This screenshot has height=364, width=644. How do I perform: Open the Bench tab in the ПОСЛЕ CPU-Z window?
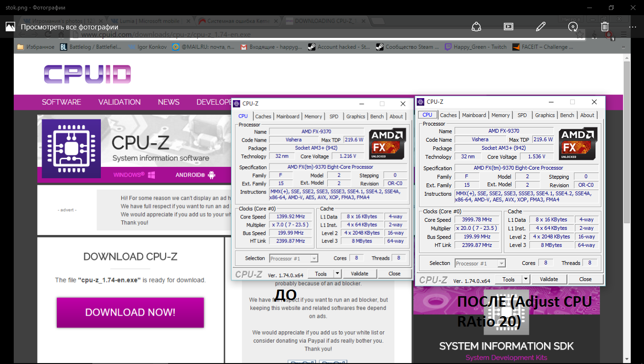pos(567,115)
